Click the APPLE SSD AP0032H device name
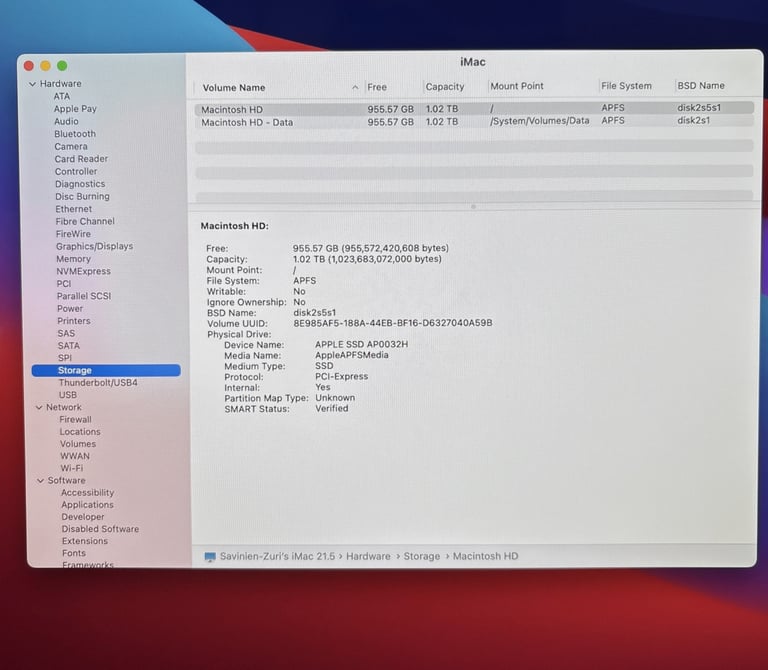 pyautogui.click(x=361, y=345)
